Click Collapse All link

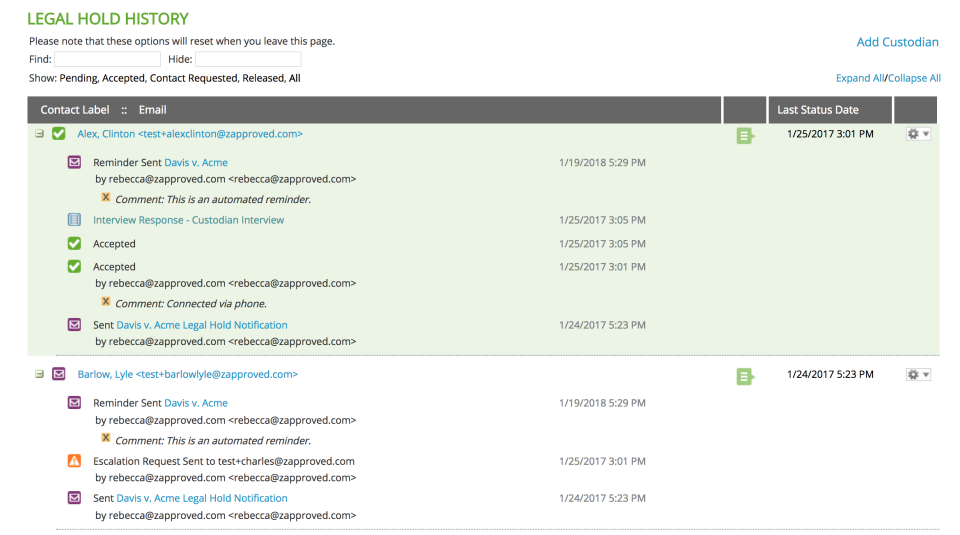coord(914,78)
